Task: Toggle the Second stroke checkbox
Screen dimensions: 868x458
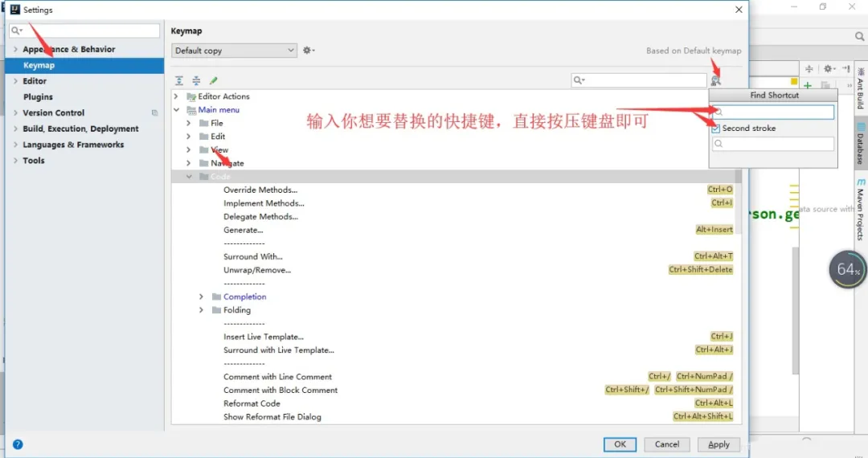Action: coord(715,129)
